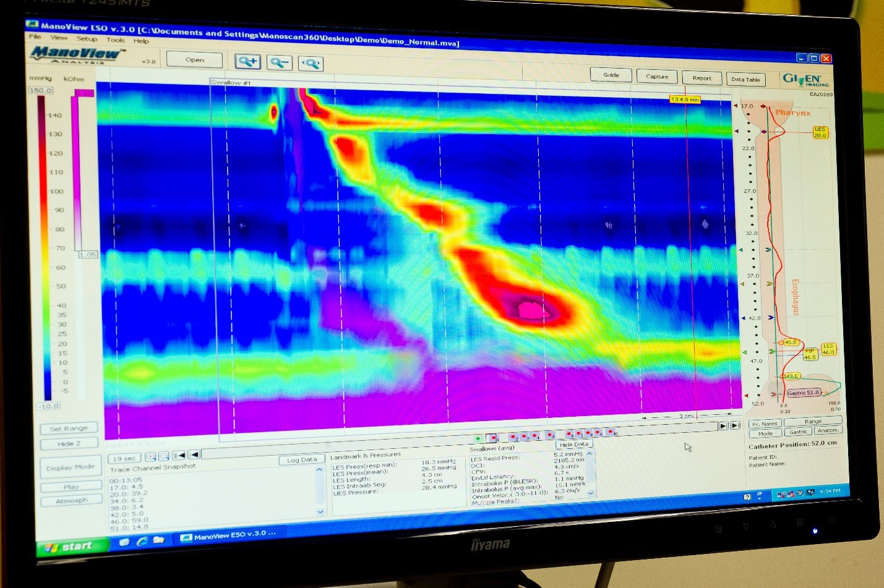Viewport: 884px width, 588px height.
Task: Click the taskbar help question mark icon
Action: tap(747, 497)
